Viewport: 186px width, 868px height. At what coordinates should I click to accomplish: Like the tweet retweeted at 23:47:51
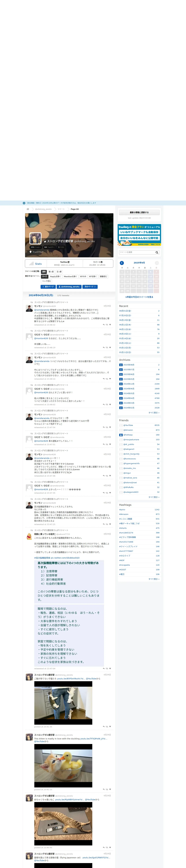(110, 444)
